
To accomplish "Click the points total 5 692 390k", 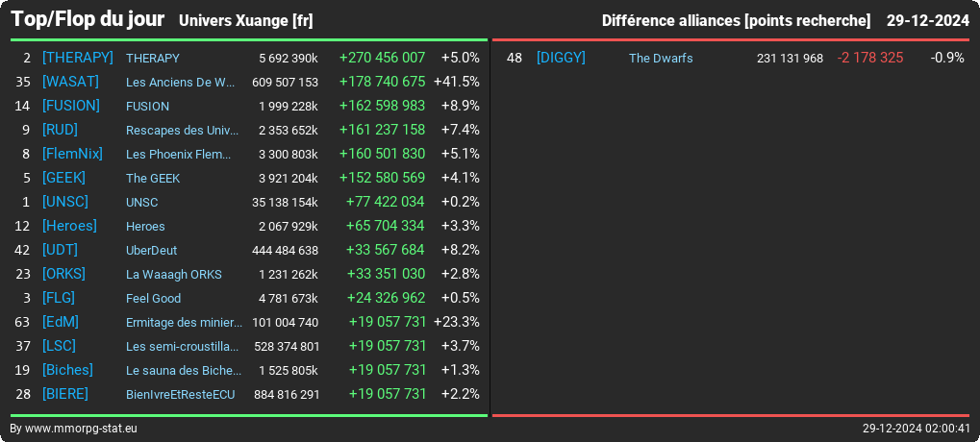I will coord(289,58).
